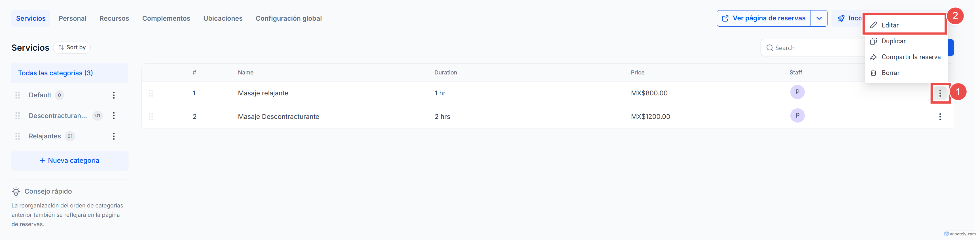Expand the Ver página de reservas dropdown arrow
Viewport: 980px width, 240px height.
tap(819, 18)
